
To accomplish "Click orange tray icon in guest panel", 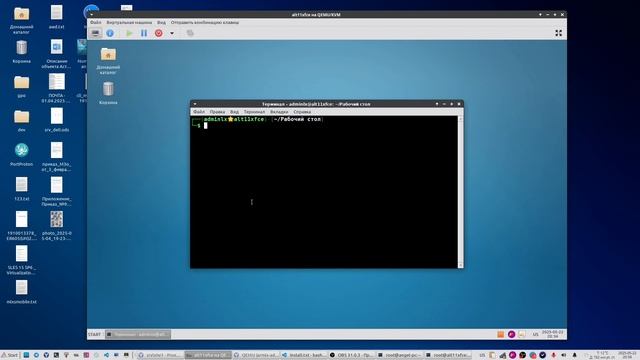I will pos(501,334).
